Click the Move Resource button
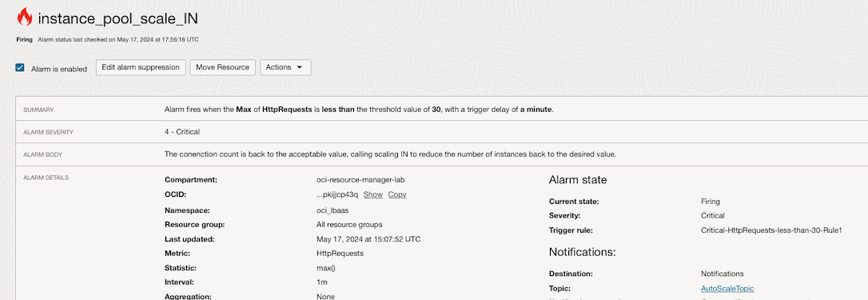Viewport: 868px width, 300px height. point(222,67)
